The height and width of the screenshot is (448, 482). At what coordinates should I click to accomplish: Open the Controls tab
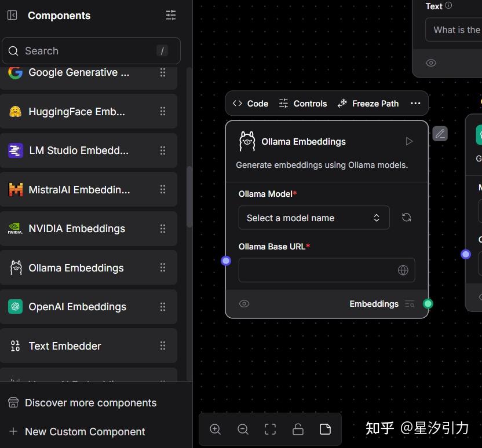302,103
